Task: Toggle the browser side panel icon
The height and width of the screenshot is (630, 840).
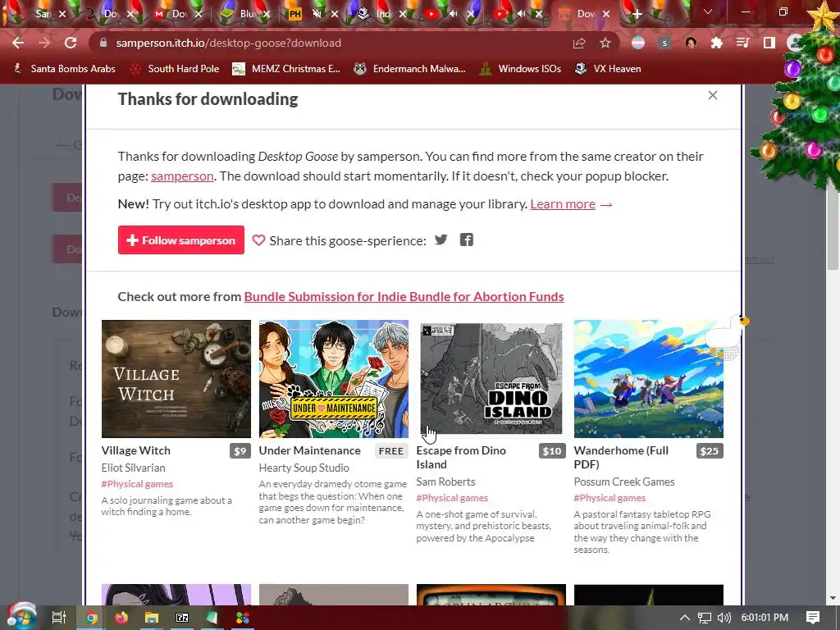Action: click(769, 43)
